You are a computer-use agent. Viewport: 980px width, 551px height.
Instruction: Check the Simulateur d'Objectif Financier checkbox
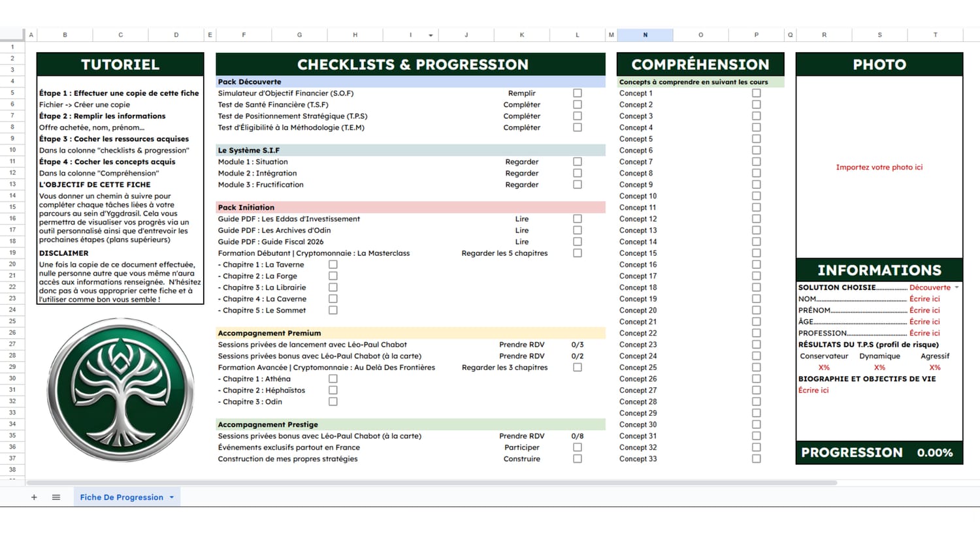(x=578, y=93)
